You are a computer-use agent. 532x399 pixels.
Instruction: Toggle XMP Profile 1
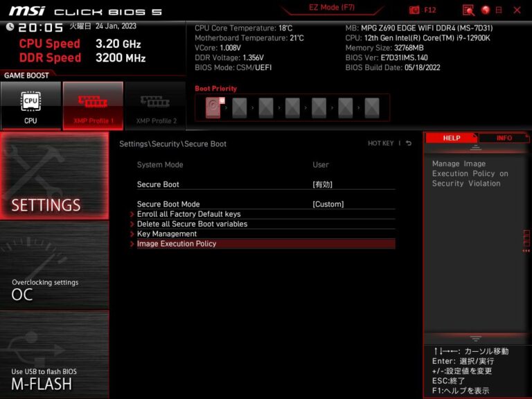click(x=93, y=105)
